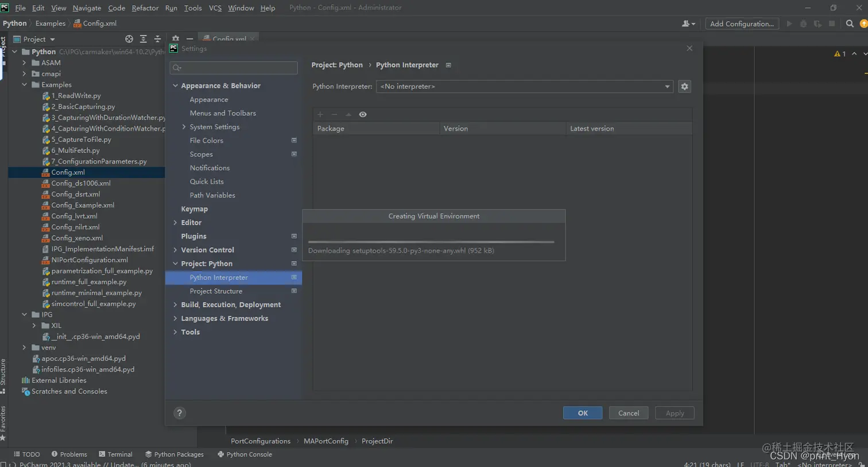Screen dimensions: 868x467
Task: Click the remove package minus icon
Action: (x=334, y=114)
